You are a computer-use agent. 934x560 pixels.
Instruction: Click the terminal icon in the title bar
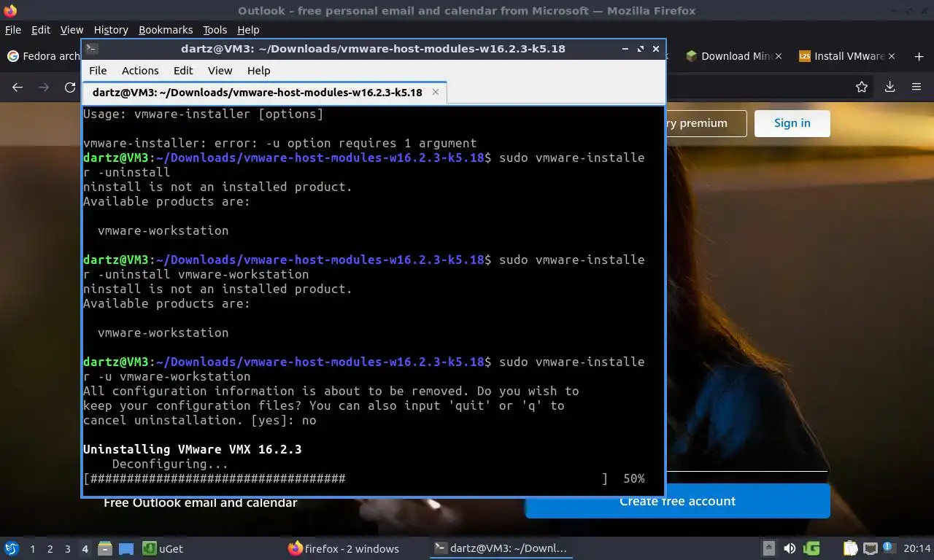tap(91, 49)
